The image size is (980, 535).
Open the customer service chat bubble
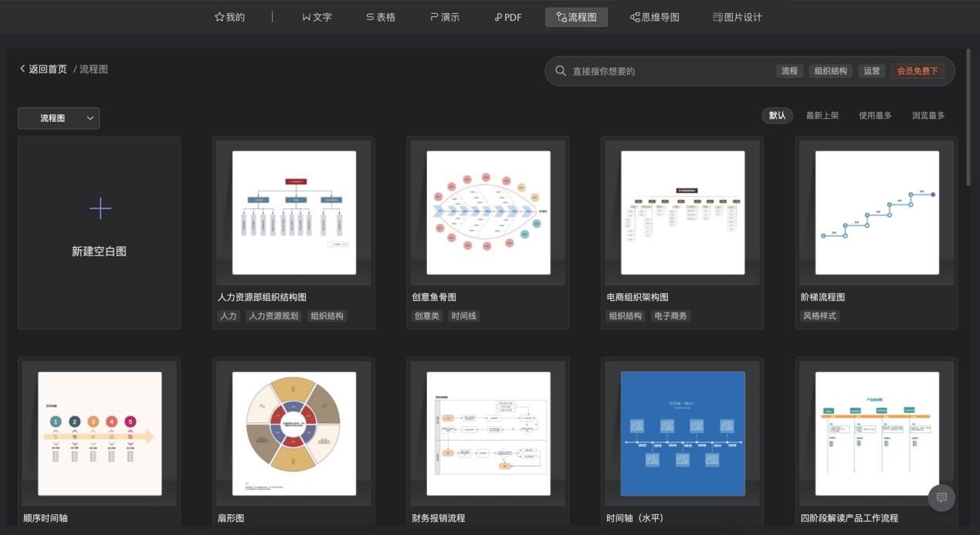pos(941,498)
